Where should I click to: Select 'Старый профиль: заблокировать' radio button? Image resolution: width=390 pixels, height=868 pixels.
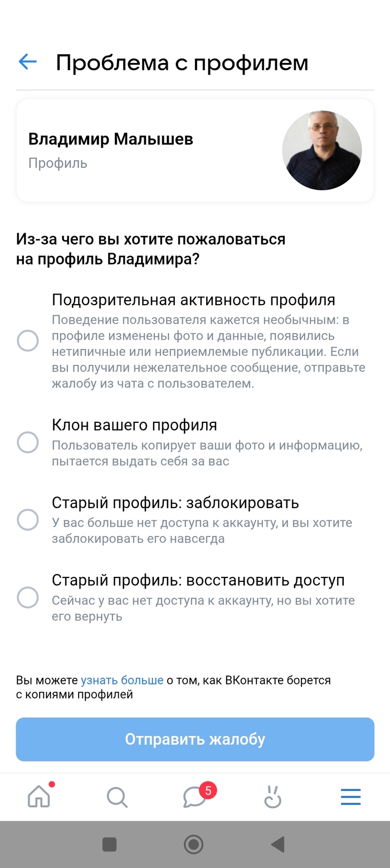tap(28, 520)
